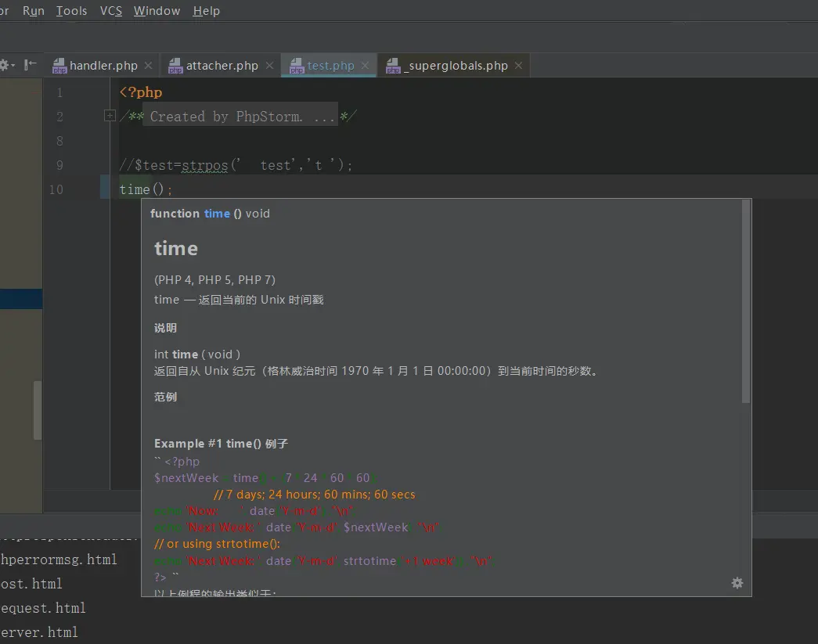The width and height of the screenshot is (818, 644).
Task: Close the attacher.php tab
Action: pyautogui.click(x=269, y=65)
